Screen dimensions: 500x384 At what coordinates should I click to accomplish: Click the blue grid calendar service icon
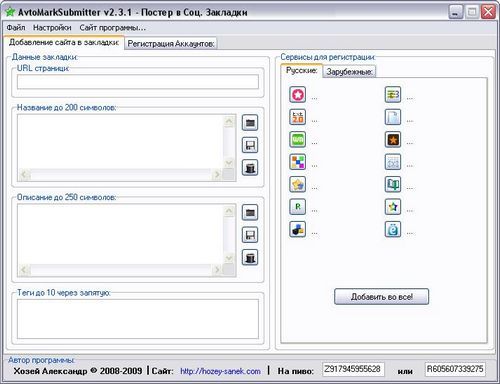pos(393,162)
